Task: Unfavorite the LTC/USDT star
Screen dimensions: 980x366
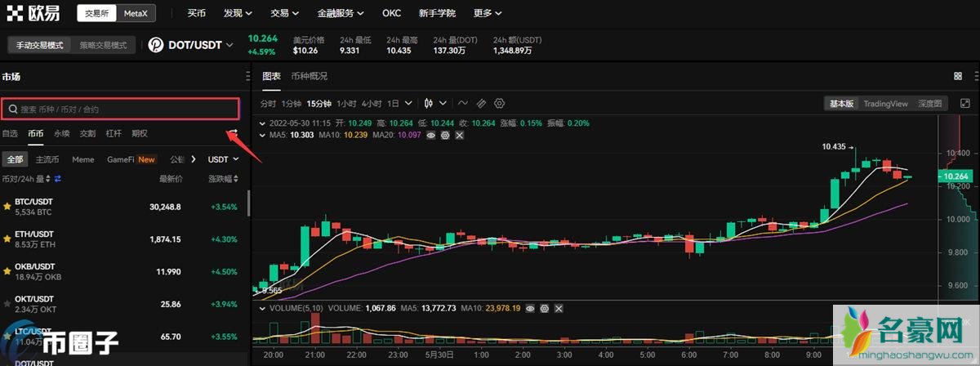Action: [x=7, y=336]
